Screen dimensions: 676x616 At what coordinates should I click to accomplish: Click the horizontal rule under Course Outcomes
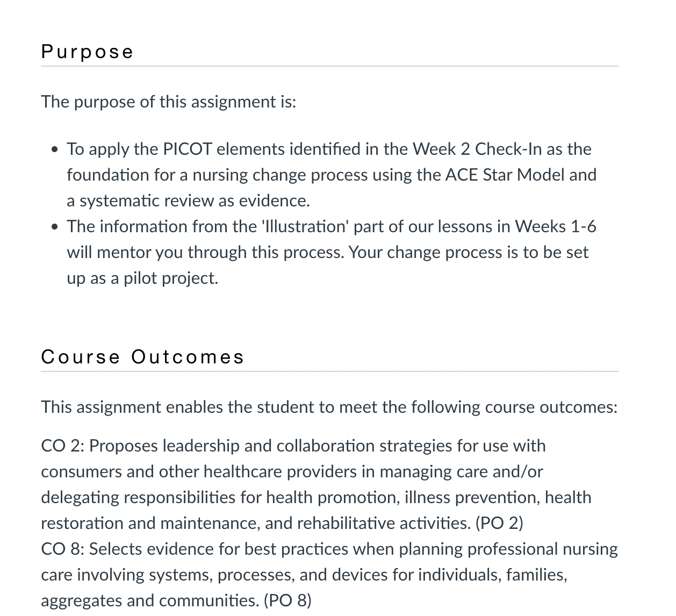click(x=330, y=371)
